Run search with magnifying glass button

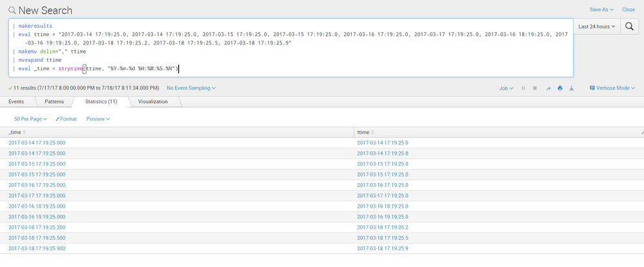point(629,26)
